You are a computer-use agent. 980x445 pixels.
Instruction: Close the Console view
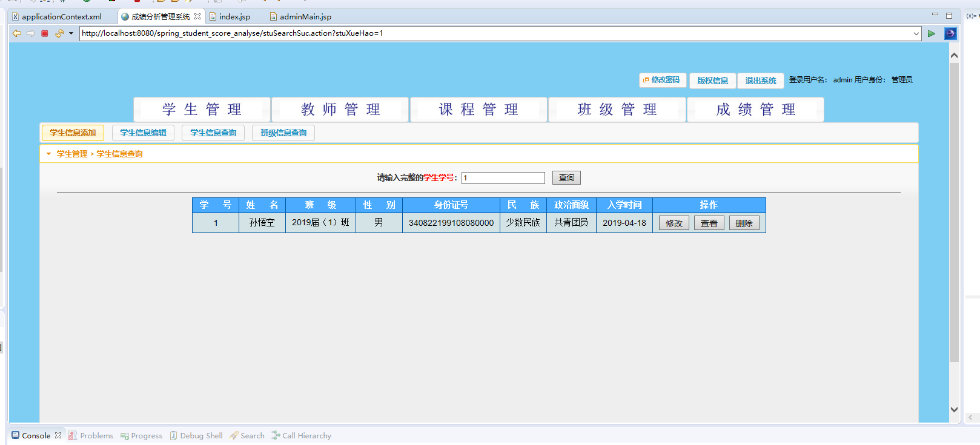(58, 435)
